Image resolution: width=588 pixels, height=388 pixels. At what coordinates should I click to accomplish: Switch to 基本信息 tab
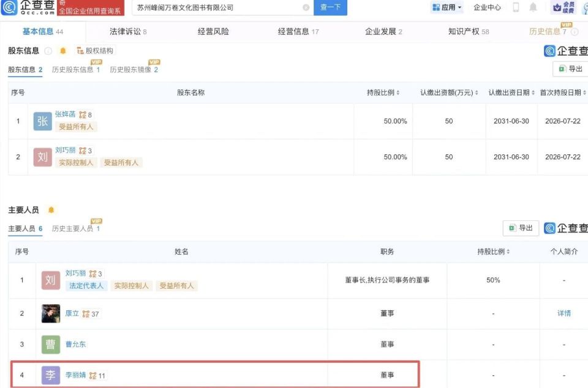[43, 31]
